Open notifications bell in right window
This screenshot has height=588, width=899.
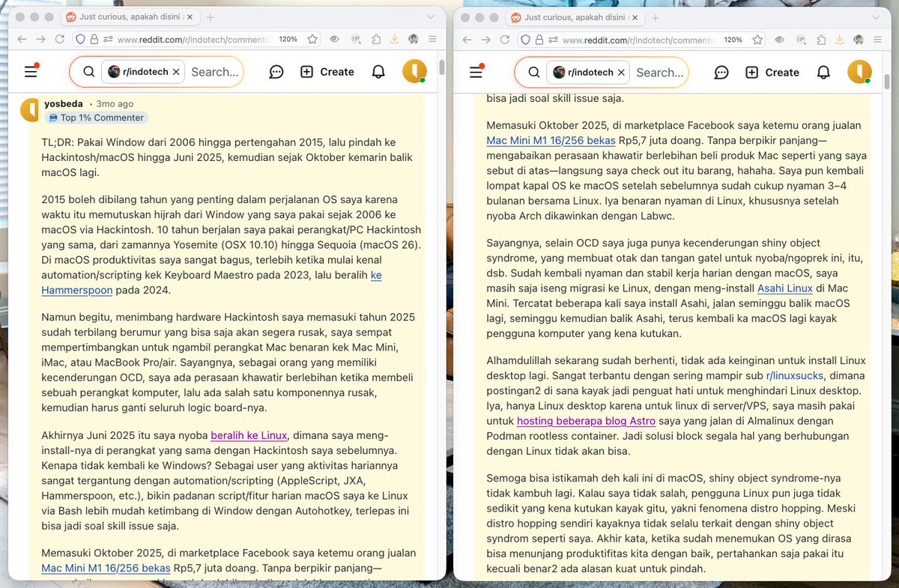(x=823, y=72)
